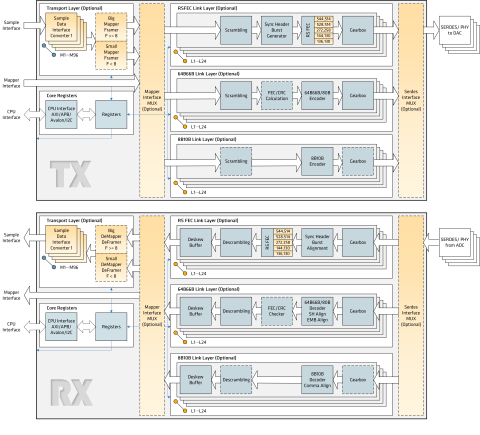Click the RX Big DeMapper DeFramer block
480x435 pixels.
pyautogui.click(x=111, y=239)
